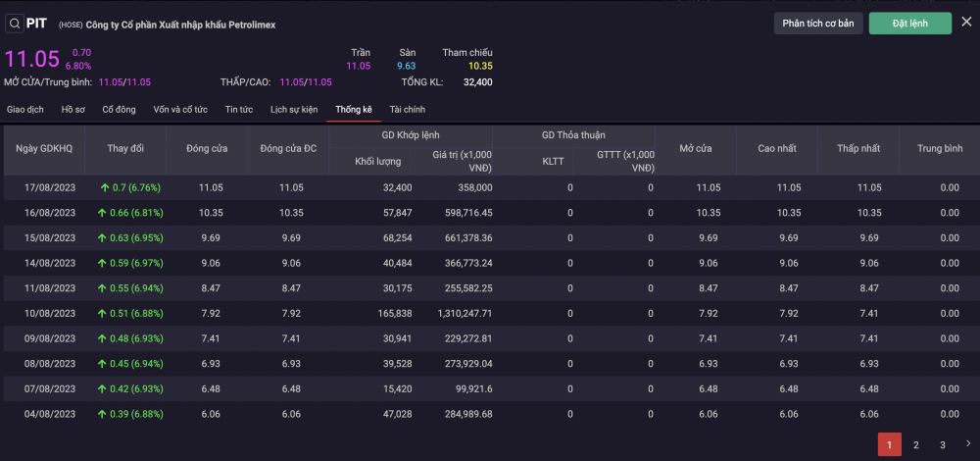The width and height of the screenshot is (980, 461).
Task: Switch to the Tài chính tab
Action: click(407, 110)
